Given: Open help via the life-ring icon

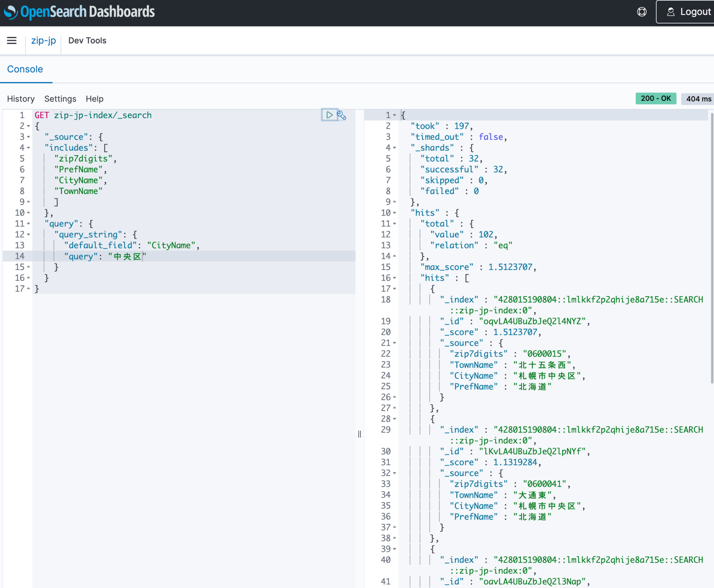Looking at the screenshot, I should pos(641,12).
